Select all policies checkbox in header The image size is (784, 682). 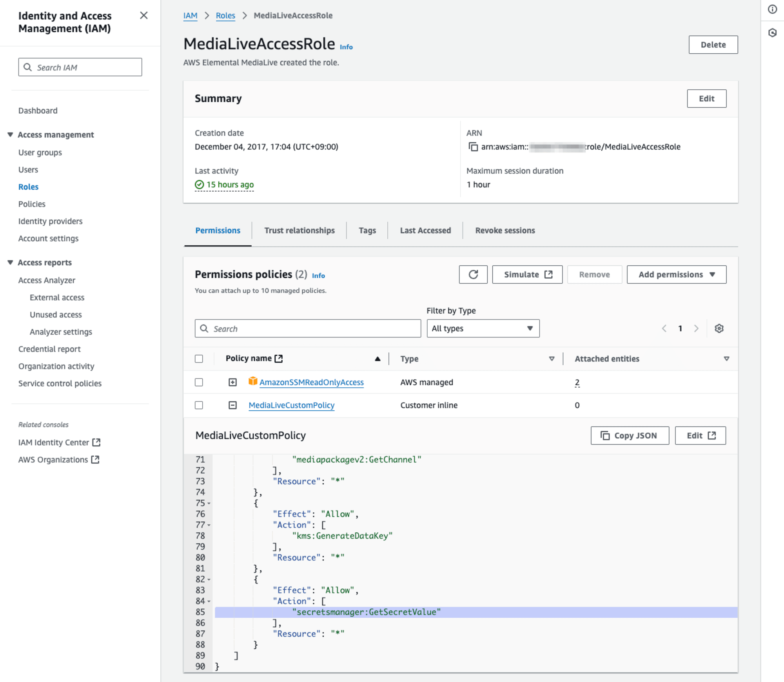coord(199,359)
